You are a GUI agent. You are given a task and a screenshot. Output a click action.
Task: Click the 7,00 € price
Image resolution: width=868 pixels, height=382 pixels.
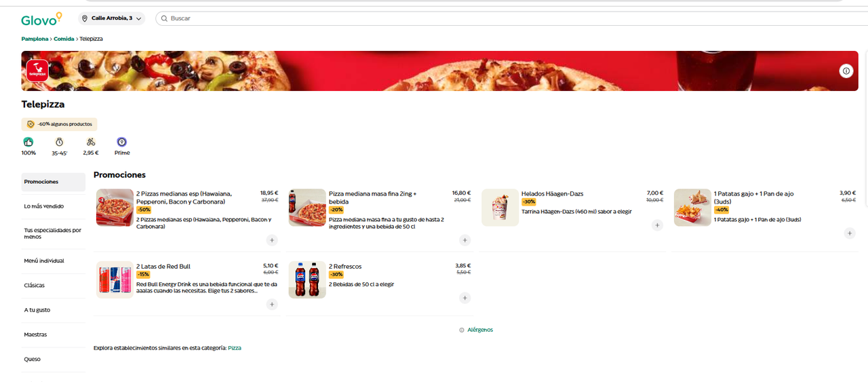click(655, 193)
